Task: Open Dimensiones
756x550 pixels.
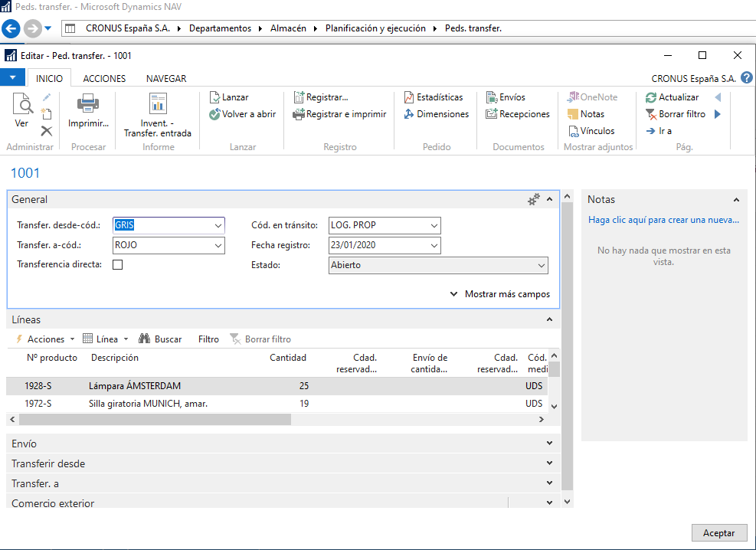Action: coord(437,114)
